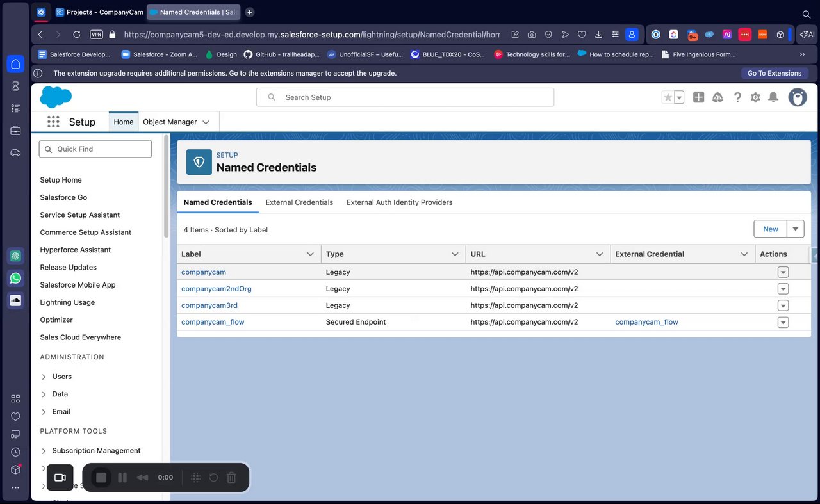
Task: Expand the Subscription Management section
Action: pos(44,451)
